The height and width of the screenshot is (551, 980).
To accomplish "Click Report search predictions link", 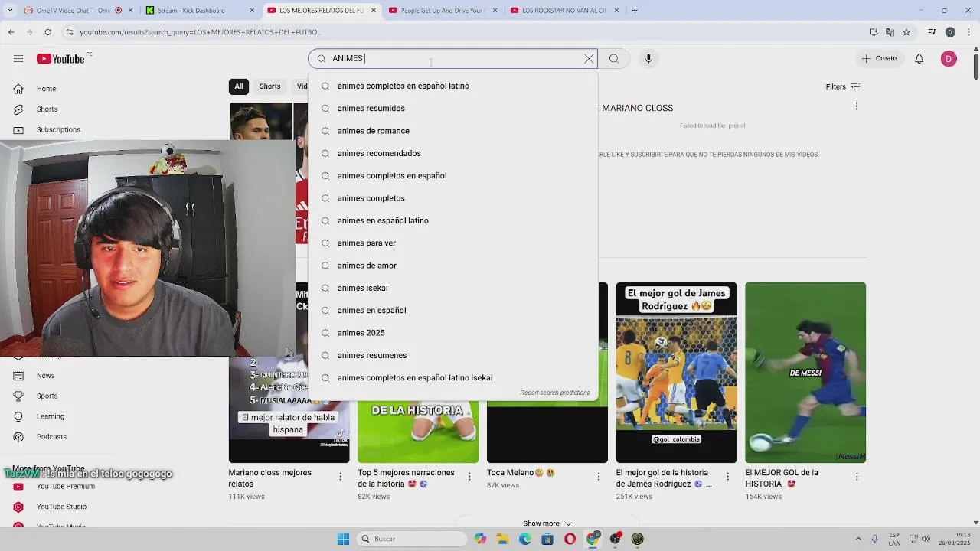I will point(554,393).
